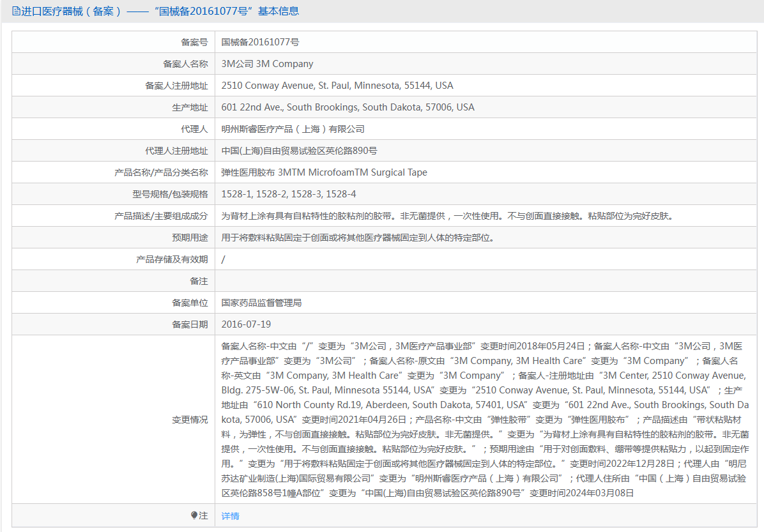Screen dimensions: 764x532
Task: Select the date 2016-07-19
Action: (246, 324)
